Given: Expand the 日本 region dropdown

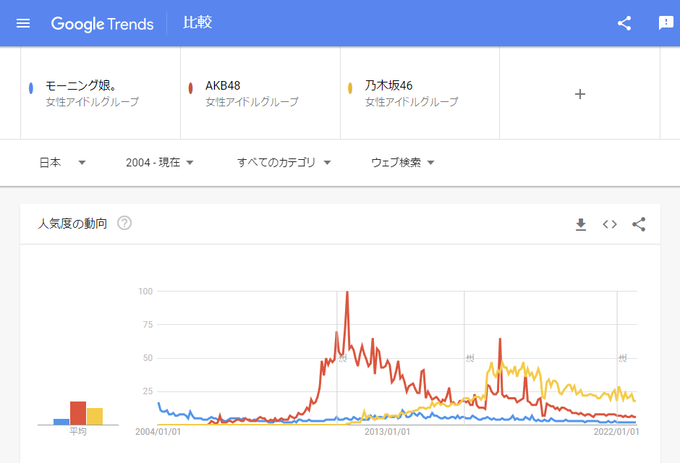Looking at the screenshot, I should point(62,162).
